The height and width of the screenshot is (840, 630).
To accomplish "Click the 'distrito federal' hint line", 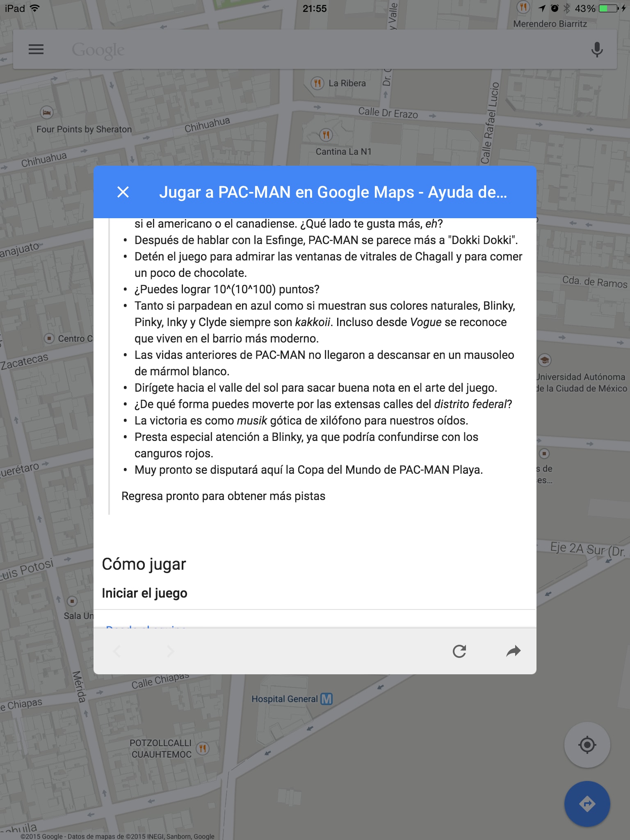I will (323, 404).
